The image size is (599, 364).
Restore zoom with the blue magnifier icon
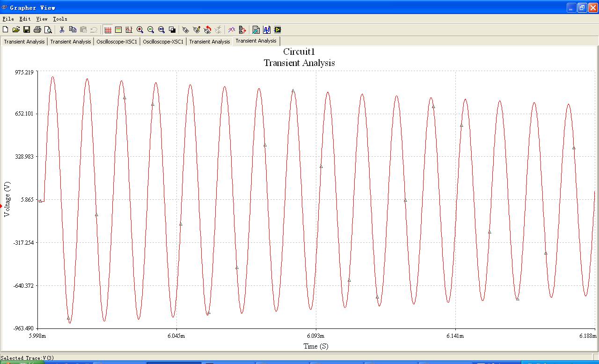pyautogui.click(x=161, y=30)
